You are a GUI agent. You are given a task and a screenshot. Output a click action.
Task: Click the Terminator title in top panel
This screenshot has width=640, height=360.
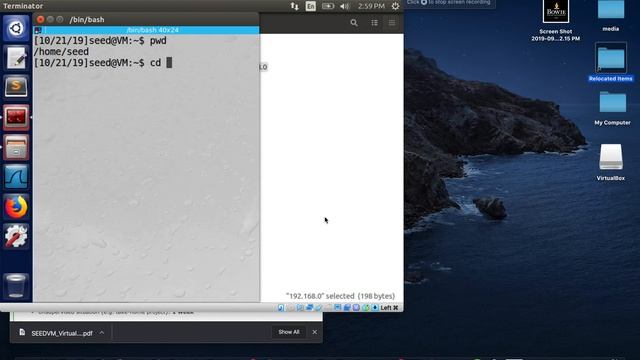point(23,6)
